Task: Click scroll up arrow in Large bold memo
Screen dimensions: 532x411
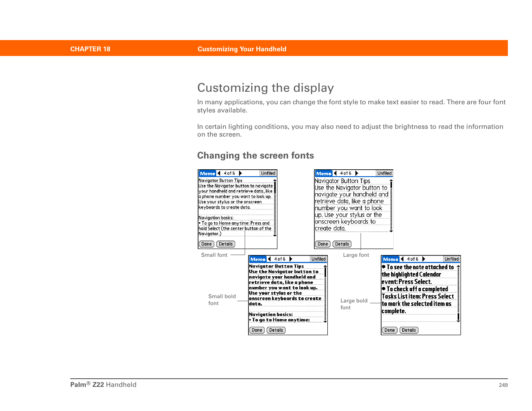Action: coord(458,267)
